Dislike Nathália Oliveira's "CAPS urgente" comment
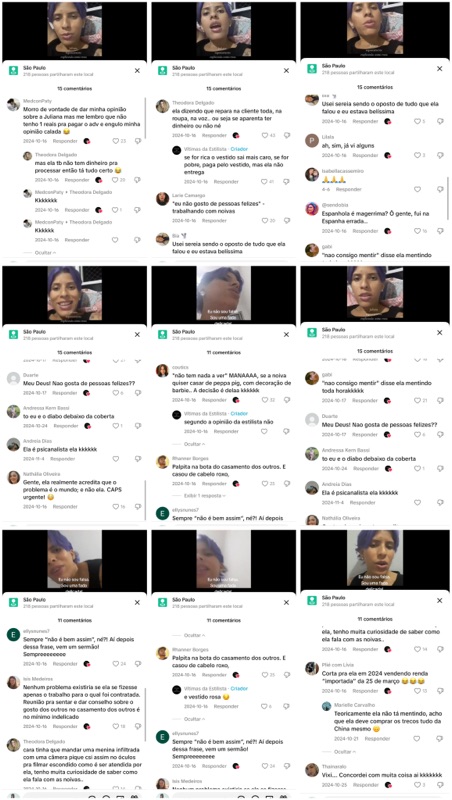 click(138, 507)
